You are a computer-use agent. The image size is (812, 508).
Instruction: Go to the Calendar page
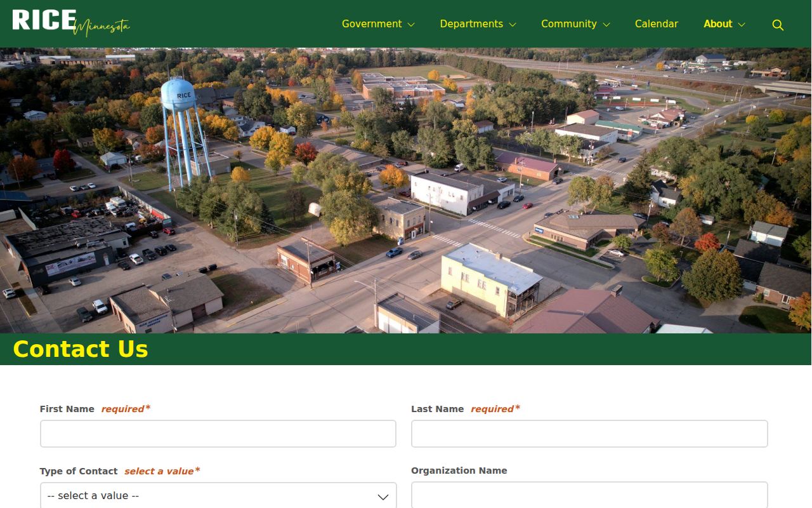[x=657, y=24]
